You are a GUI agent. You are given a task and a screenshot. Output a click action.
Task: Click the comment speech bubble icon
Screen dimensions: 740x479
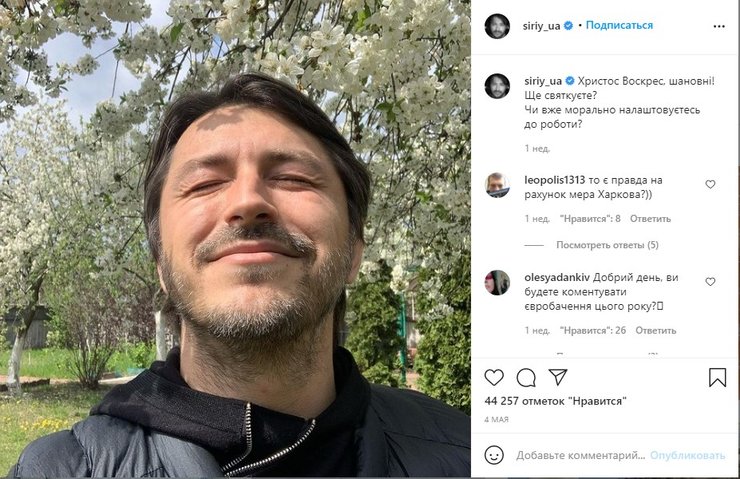click(526, 377)
